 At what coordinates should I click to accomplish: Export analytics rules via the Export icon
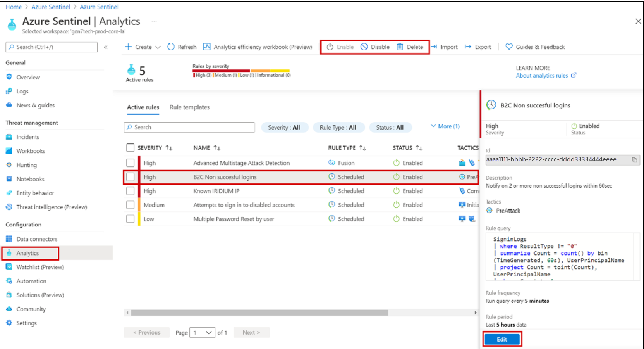[478, 47]
